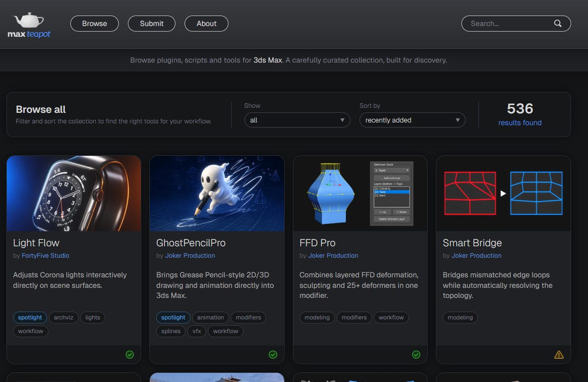Open the About page
This screenshot has width=588, height=382.
pos(207,24)
